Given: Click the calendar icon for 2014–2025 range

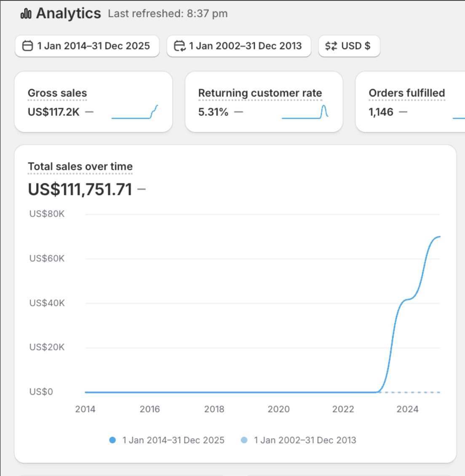Looking at the screenshot, I should (27, 45).
